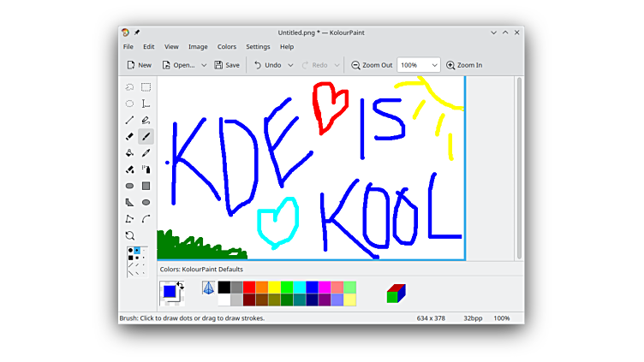The image size is (644, 362).
Task: Select the Color Picker eyedropper tool
Action: point(146,153)
